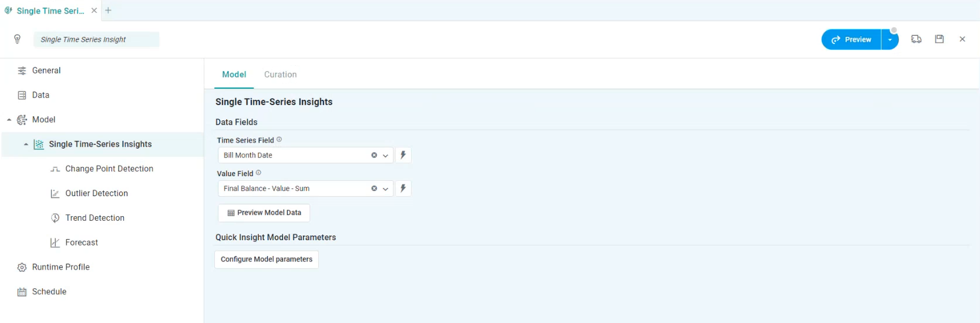Click info icon next to Time Series Field
Screen dimensions: 980x323
pyautogui.click(x=279, y=140)
